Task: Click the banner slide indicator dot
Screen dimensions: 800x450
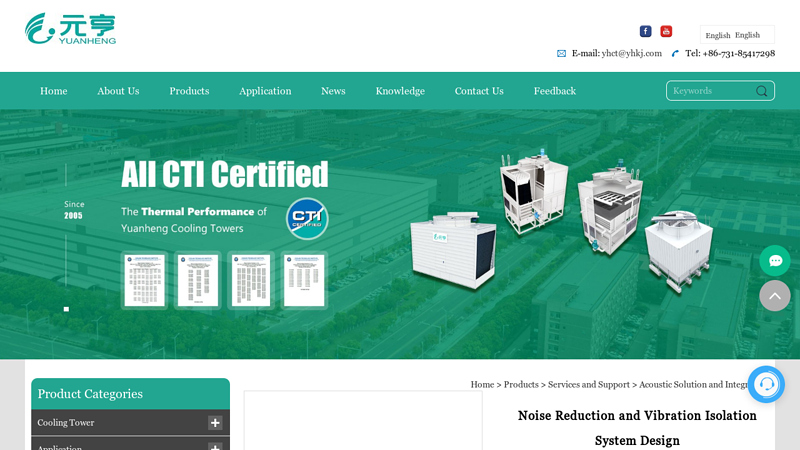Action: 66,309
